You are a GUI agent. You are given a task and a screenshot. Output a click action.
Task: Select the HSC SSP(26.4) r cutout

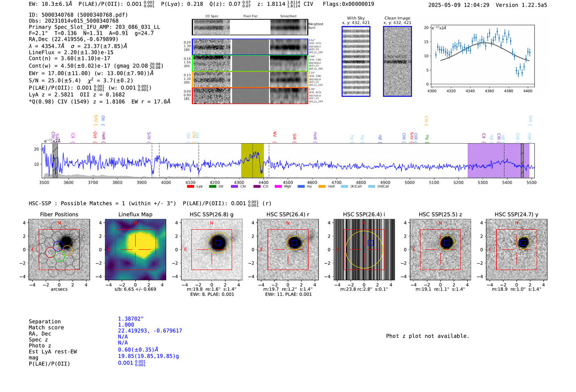288,249
